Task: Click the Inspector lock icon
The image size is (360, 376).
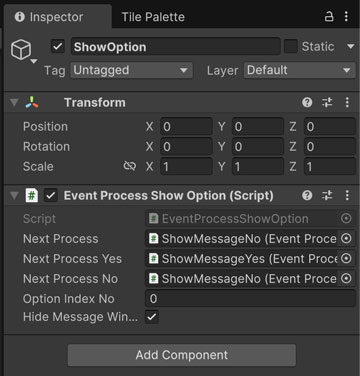Action: click(329, 16)
